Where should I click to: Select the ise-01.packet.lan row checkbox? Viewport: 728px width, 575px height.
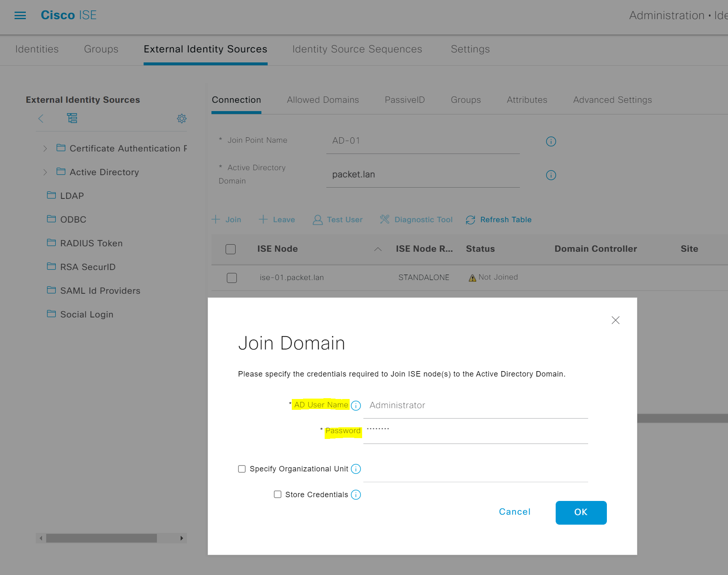[x=232, y=278]
